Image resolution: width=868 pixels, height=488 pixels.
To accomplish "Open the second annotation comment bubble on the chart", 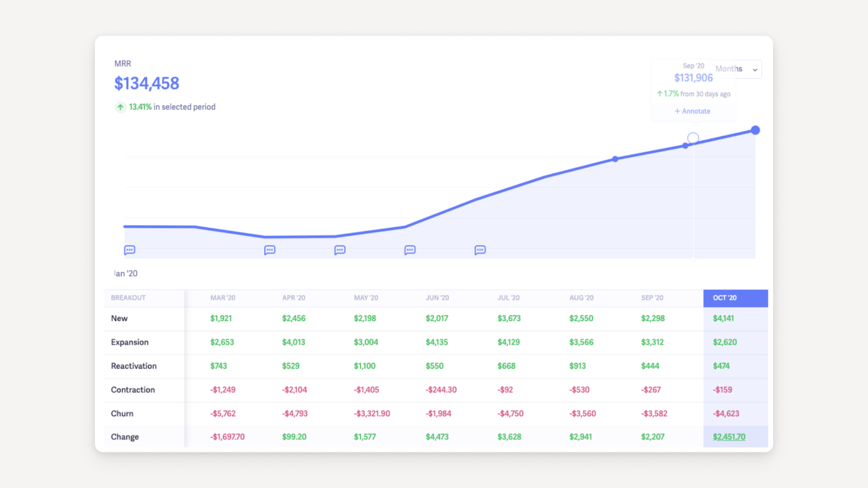I will pyautogui.click(x=269, y=250).
